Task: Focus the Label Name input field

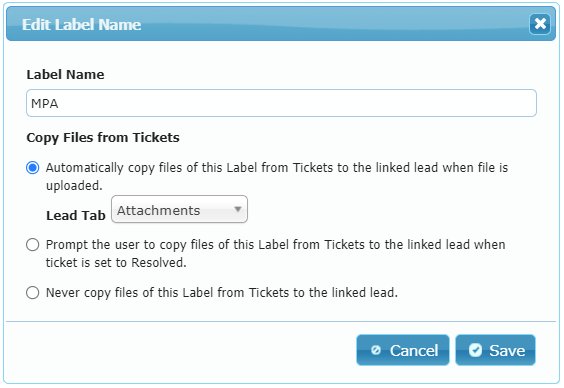Action: [x=281, y=103]
